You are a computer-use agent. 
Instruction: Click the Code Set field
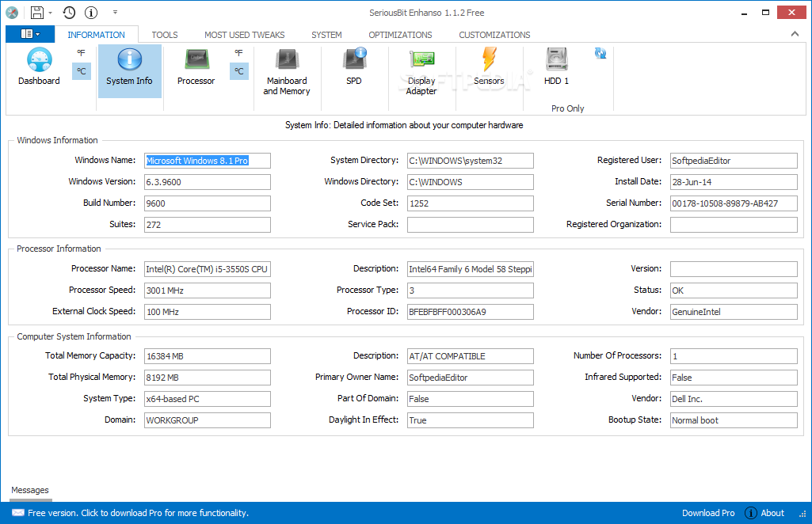click(x=471, y=203)
